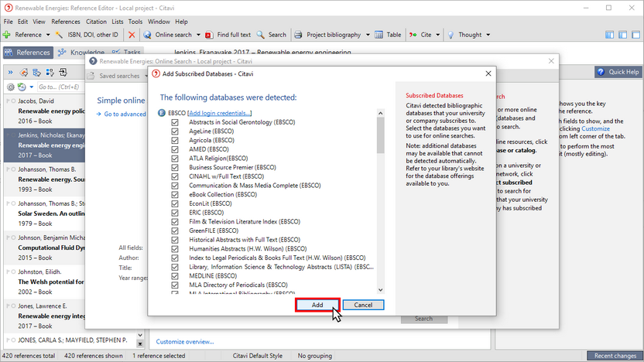Open the File menu
The width and height of the screenshot is (644, 362).
pos(9,22)
